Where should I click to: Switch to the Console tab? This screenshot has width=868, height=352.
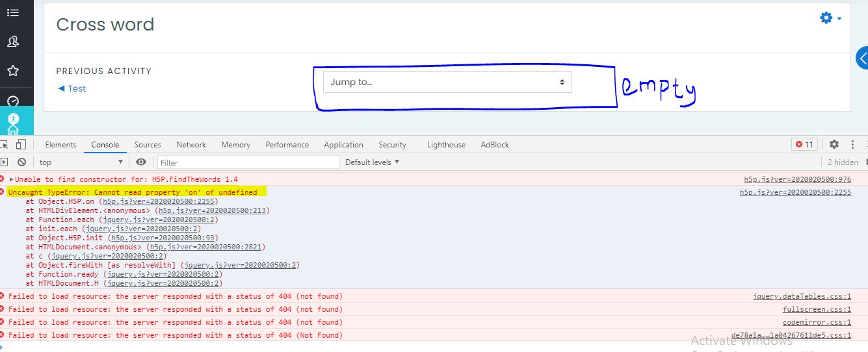click(x=105, y=145)
